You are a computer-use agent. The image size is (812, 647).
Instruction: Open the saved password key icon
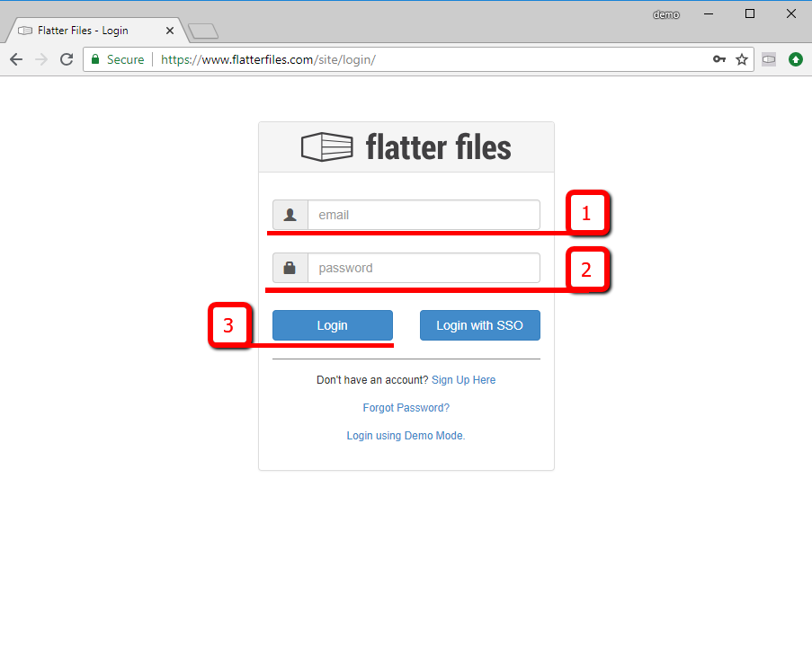coord(718,59)
